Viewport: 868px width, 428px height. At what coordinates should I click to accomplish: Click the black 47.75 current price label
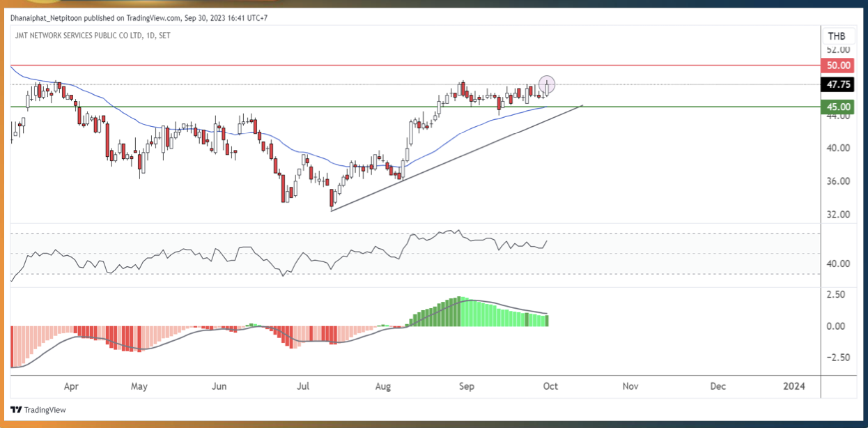[837, 85]
